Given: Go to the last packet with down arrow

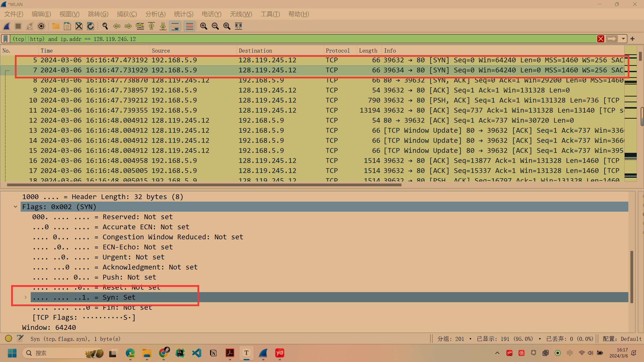Looking at the screenshot, I should pos(163,26).
